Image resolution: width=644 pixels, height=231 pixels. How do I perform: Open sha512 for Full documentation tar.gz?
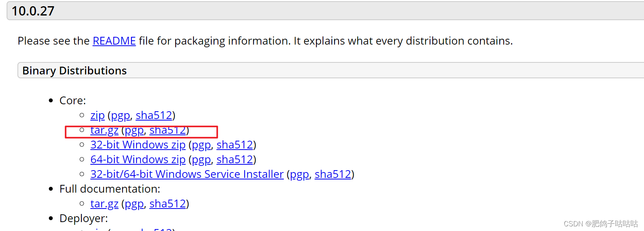167,204
